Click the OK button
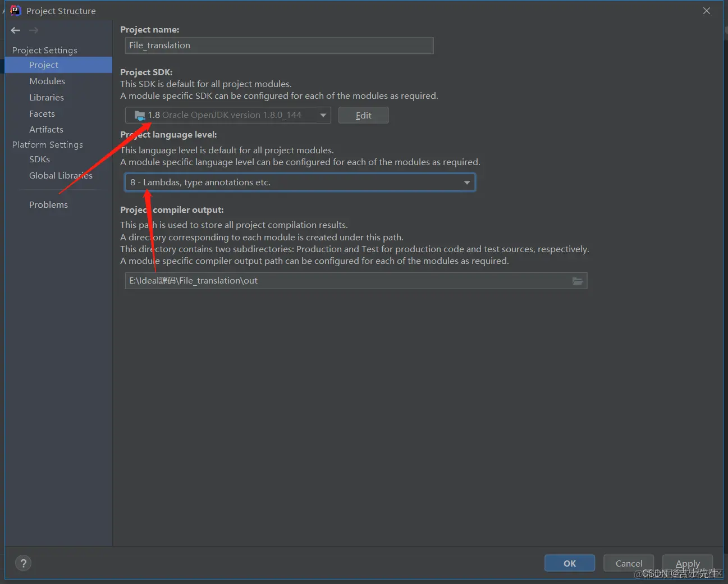 point(570,563)
